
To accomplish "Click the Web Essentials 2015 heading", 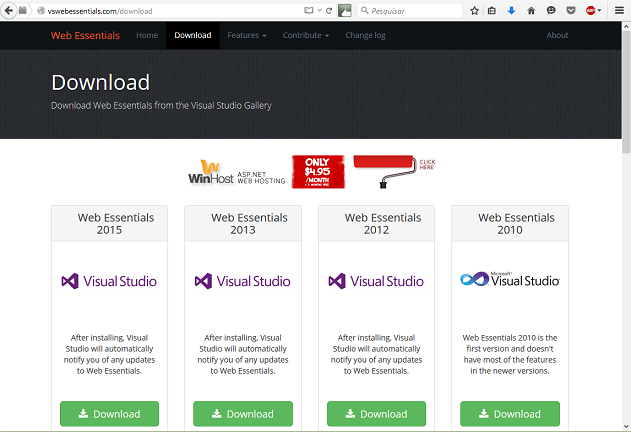I will click(x=115, y=223).
